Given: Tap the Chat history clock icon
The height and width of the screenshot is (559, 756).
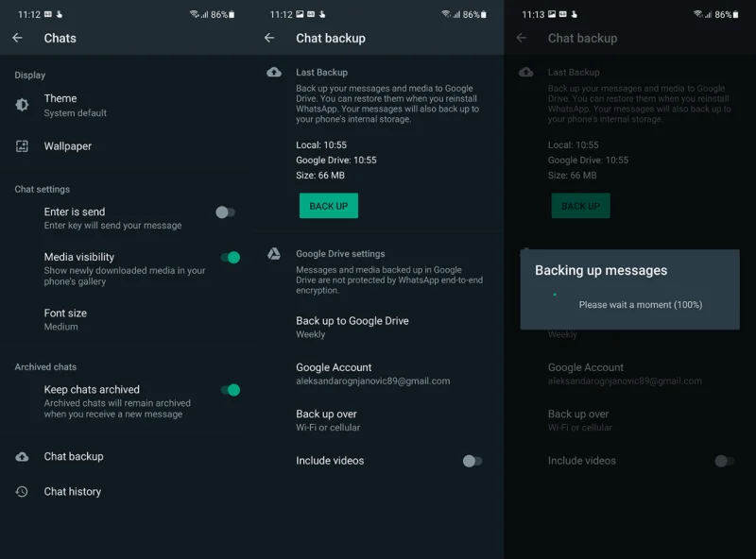Looking at the screenshot, I should tap(22, 492).
